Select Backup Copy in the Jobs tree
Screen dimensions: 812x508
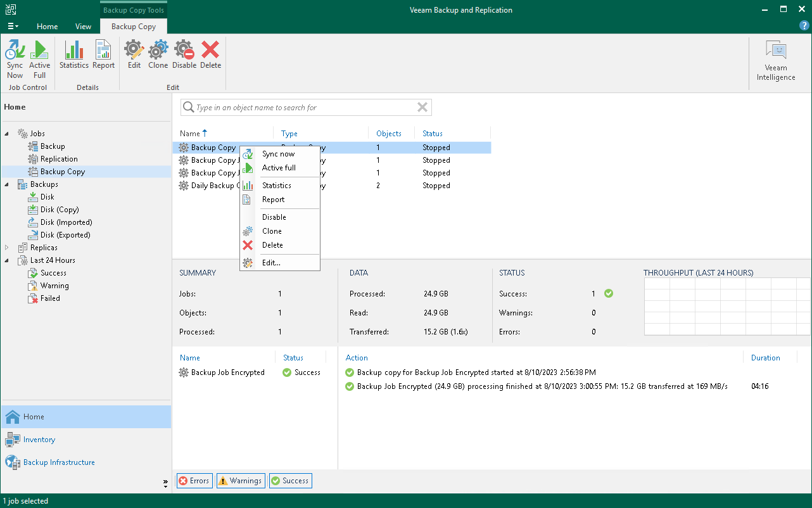[63, 172]
